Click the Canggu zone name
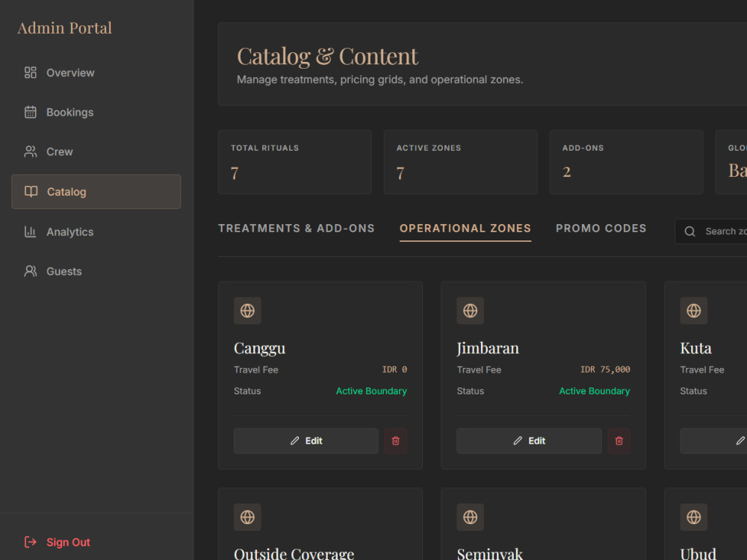This screenshot has height=560, width=747. [x=260, y=349]
